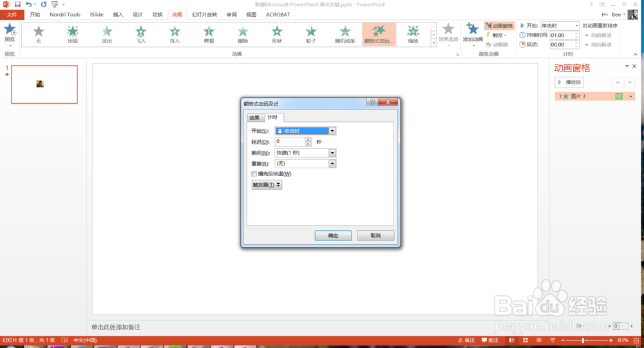The width and height of the screenshot is (644, 348).
Task: Enable 播完后快退 rewind checkbox
Action: click(x=254, y=174)
